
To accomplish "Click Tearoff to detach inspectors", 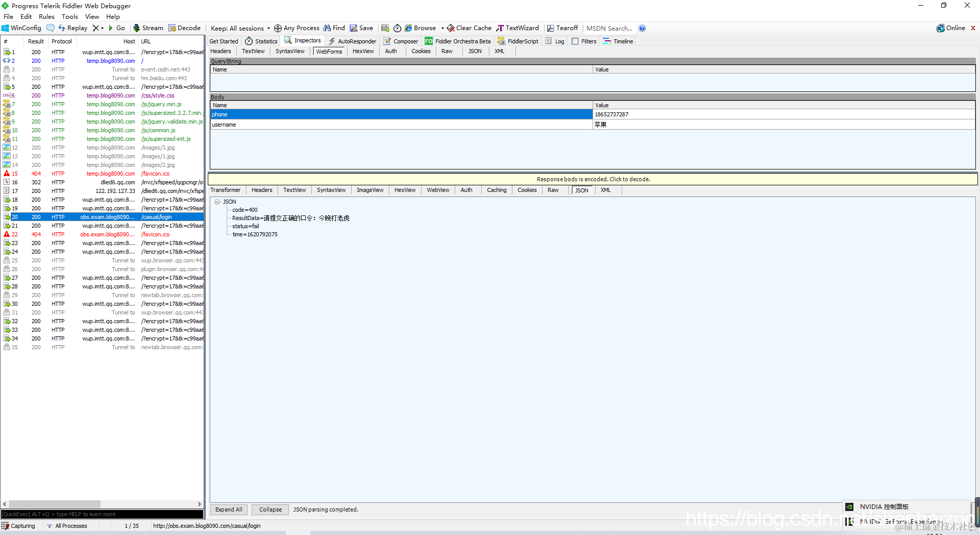I will coord(562,28).
